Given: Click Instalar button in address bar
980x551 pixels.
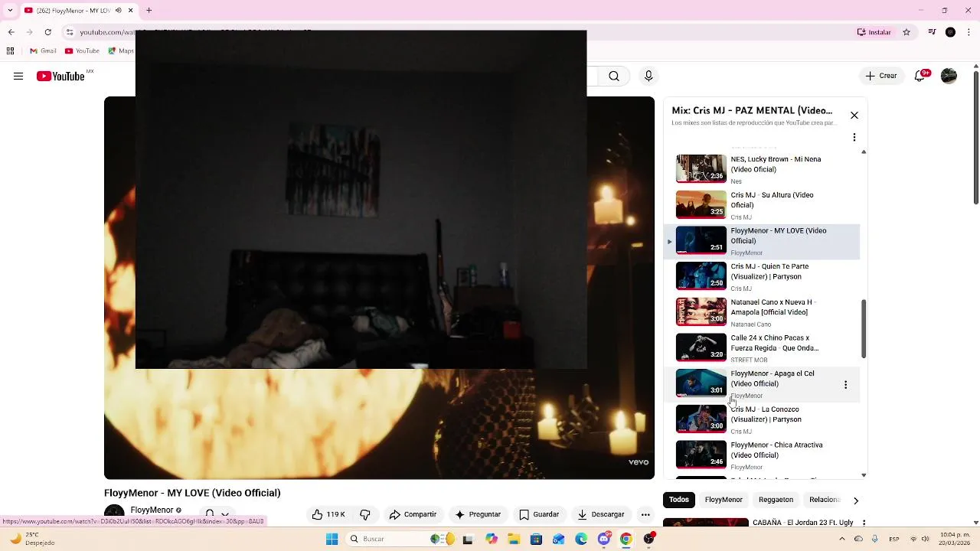Looking at the screenshot, I should [874, 32].
